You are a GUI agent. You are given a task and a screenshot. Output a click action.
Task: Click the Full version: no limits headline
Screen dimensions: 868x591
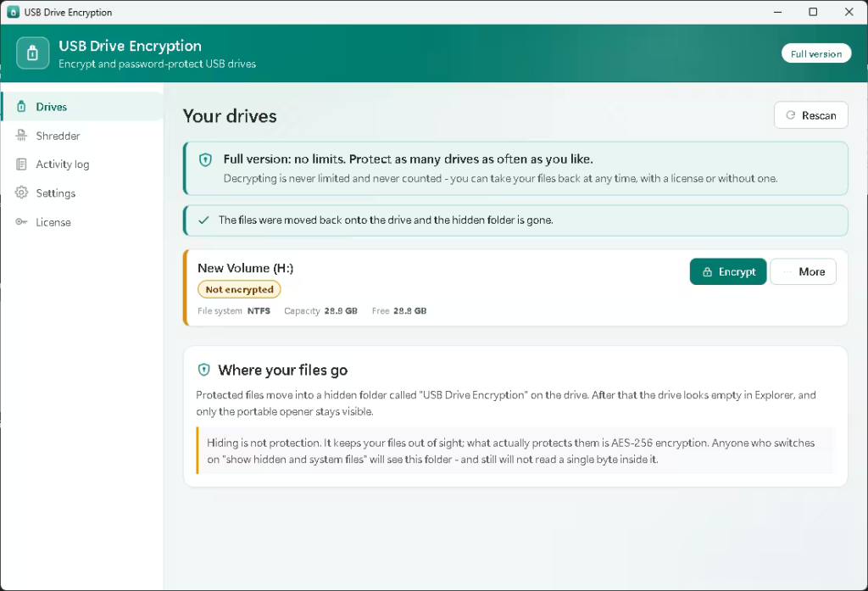pyautogui.click(x=408, y=159)
